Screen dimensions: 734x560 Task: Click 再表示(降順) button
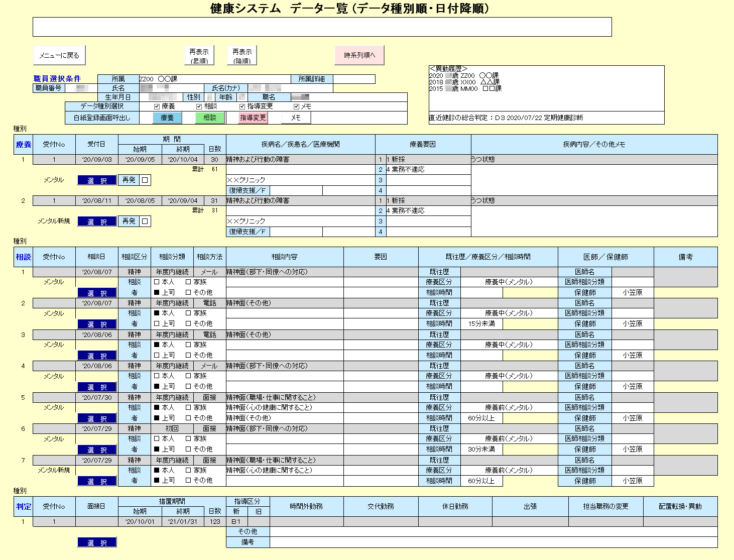[x=242, y=55]
